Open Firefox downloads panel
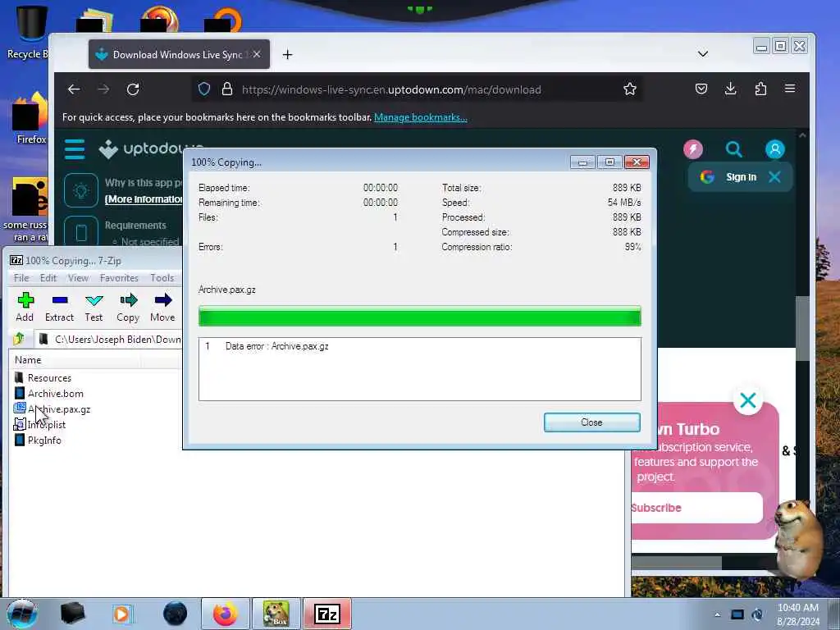This screenshot has height=630, width=840. click(731, 89)
